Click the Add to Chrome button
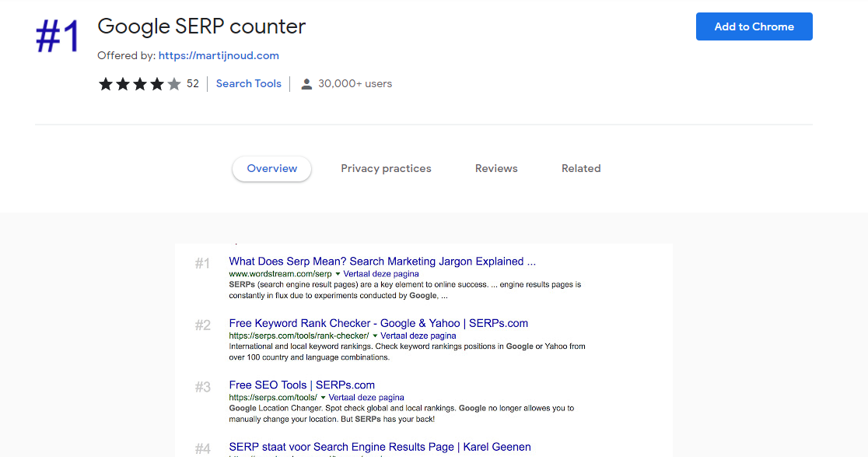 (754, 26)
